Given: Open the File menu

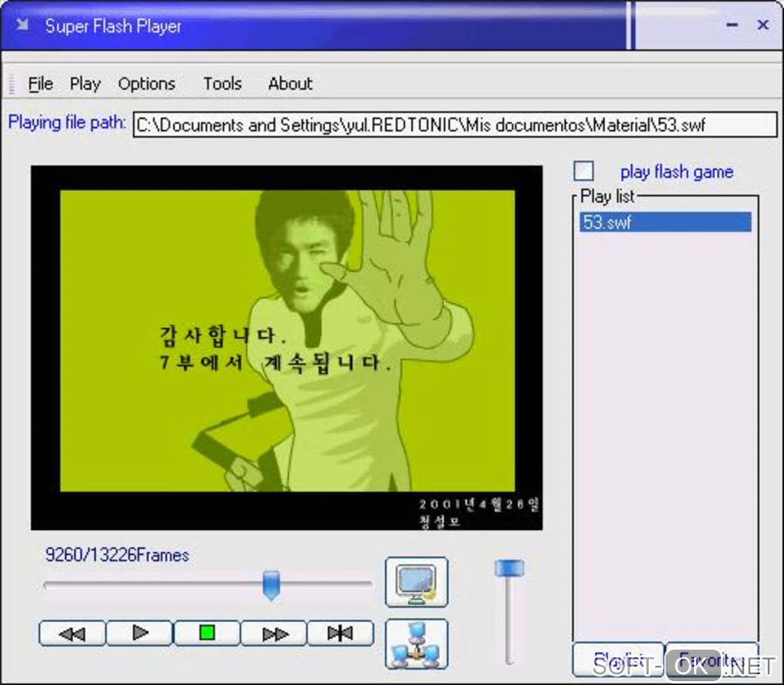Looking at the screenshot, I should click(40, 84).
